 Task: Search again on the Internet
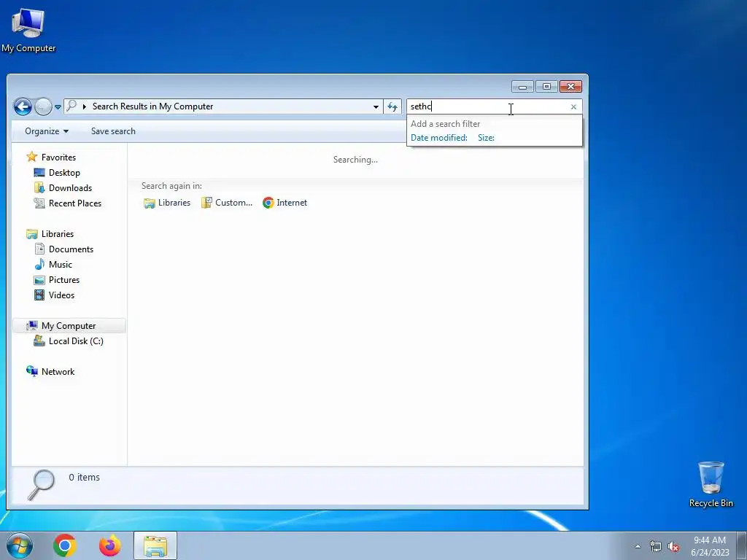(285, 203)
